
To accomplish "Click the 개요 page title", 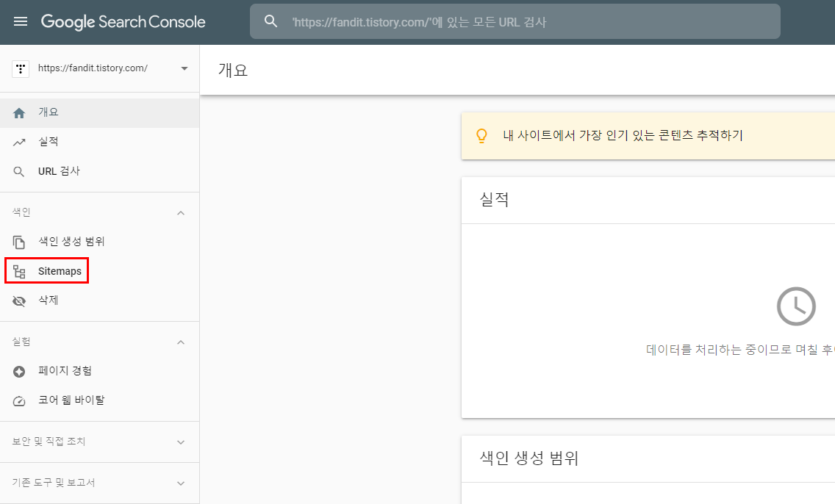I will coord(233,71).
